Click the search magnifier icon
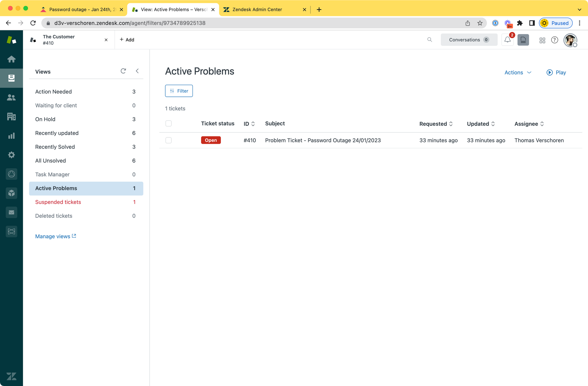 (x=430, y=40)
